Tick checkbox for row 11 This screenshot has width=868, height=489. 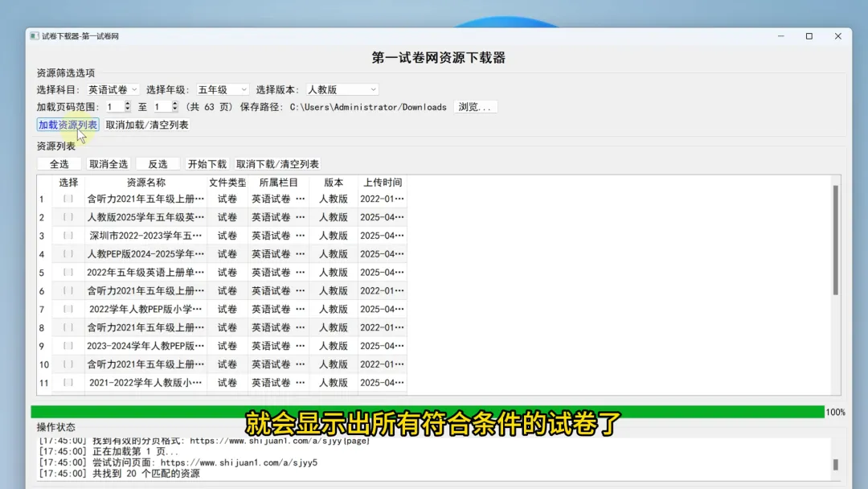(x=68, y=383)
